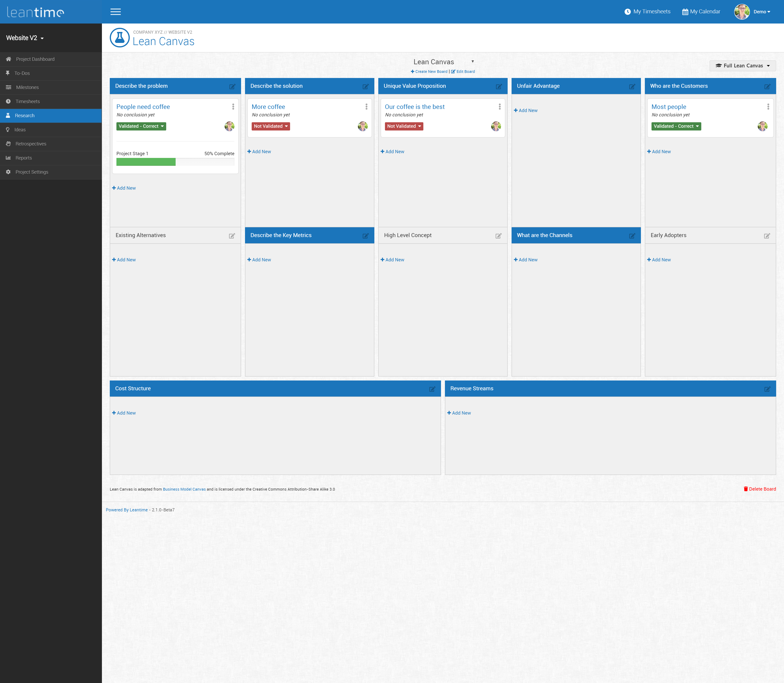Click edit icon on Cost Structure header

[432, 389]
